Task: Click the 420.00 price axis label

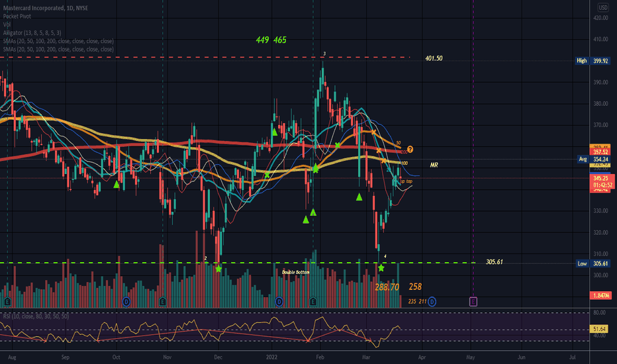Action: 600,18
